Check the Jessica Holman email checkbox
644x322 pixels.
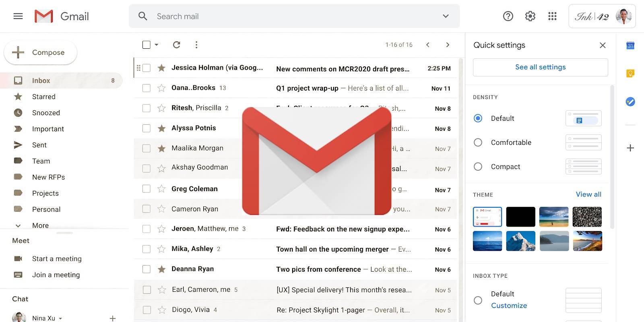pos(147,68)
